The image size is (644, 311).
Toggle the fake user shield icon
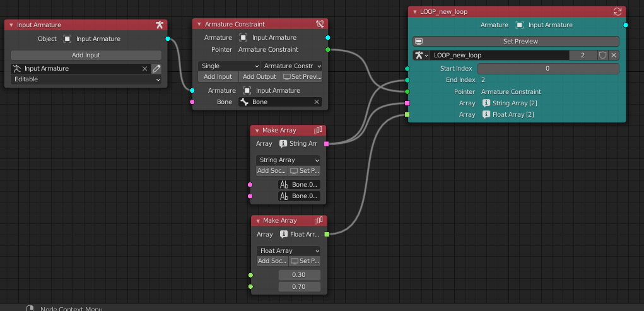pyautogui.click(x=602, y=55)
